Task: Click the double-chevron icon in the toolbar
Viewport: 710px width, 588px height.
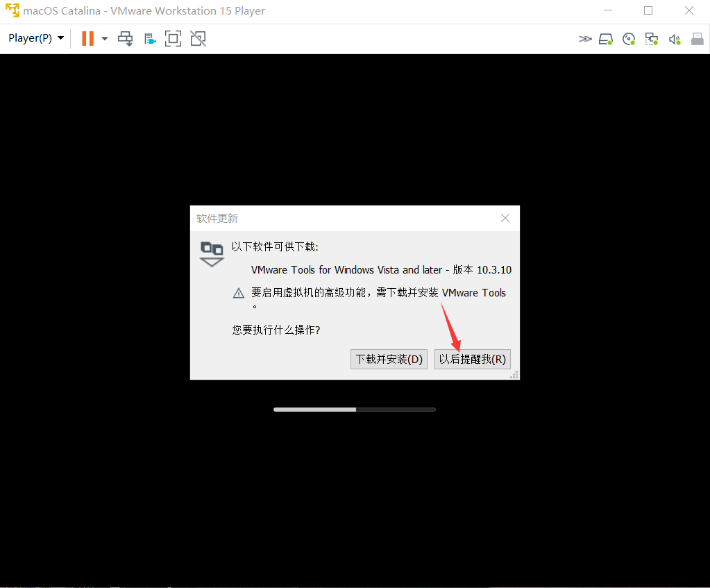Action: pos(585,39)
